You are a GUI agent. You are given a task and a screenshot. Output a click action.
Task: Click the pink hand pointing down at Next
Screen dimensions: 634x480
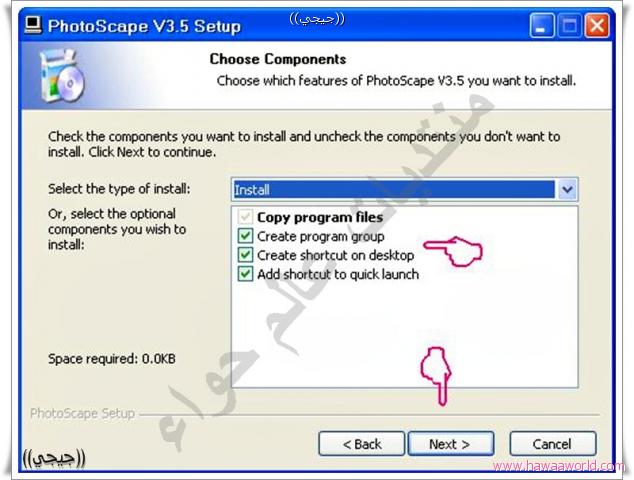tap(436, 376)
